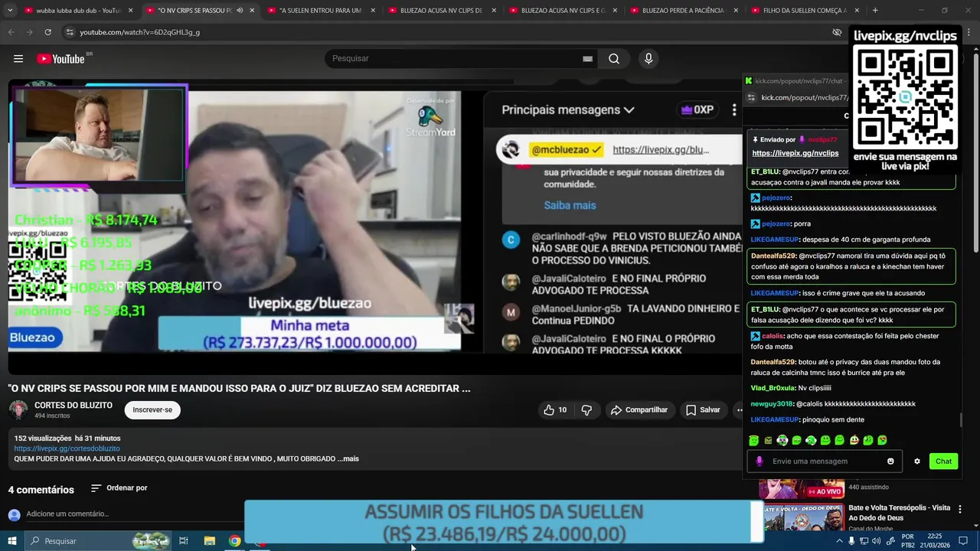Image resolution: width=980 pixels, height=551 pixels.
Task: Open the livepix.gg/cortesdobluzito description link
Action: 67,448
